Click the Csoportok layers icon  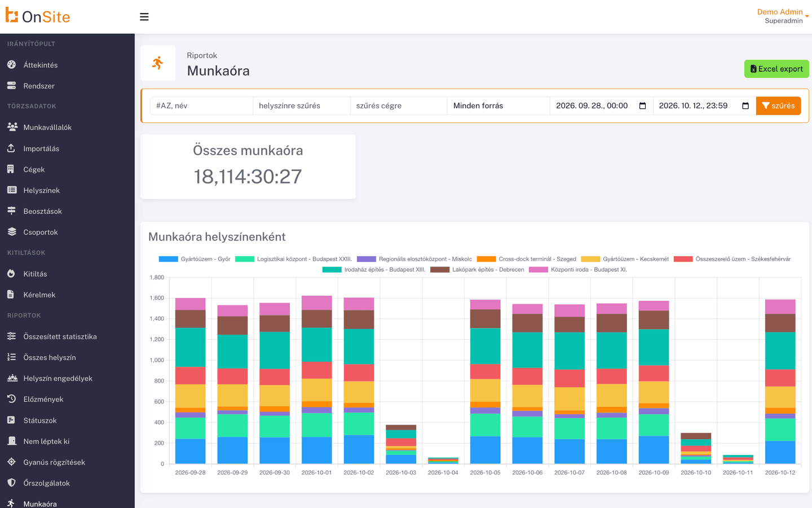point(11,231)
